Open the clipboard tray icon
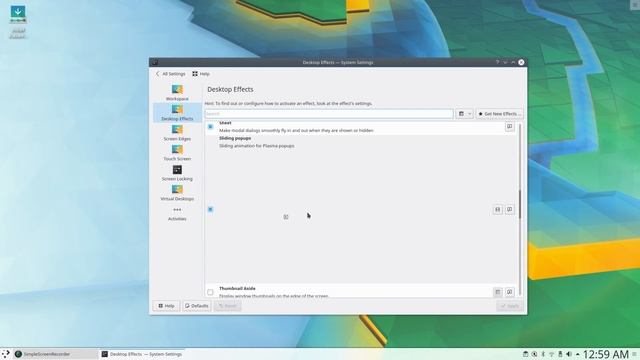 [x=526, y=354]
